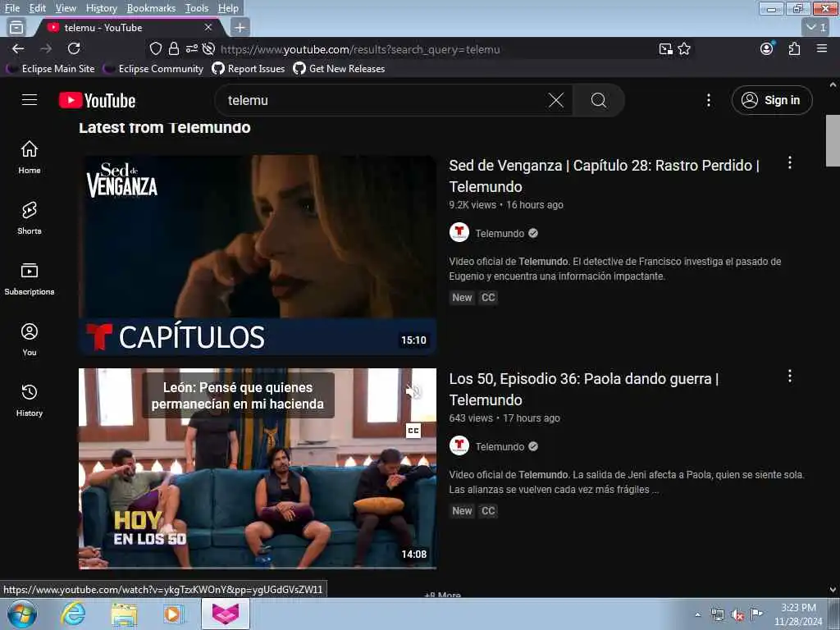The width and height of the screenshot is (840, 630).
Task: Click browser Back arrow
Action: (18, 48)
